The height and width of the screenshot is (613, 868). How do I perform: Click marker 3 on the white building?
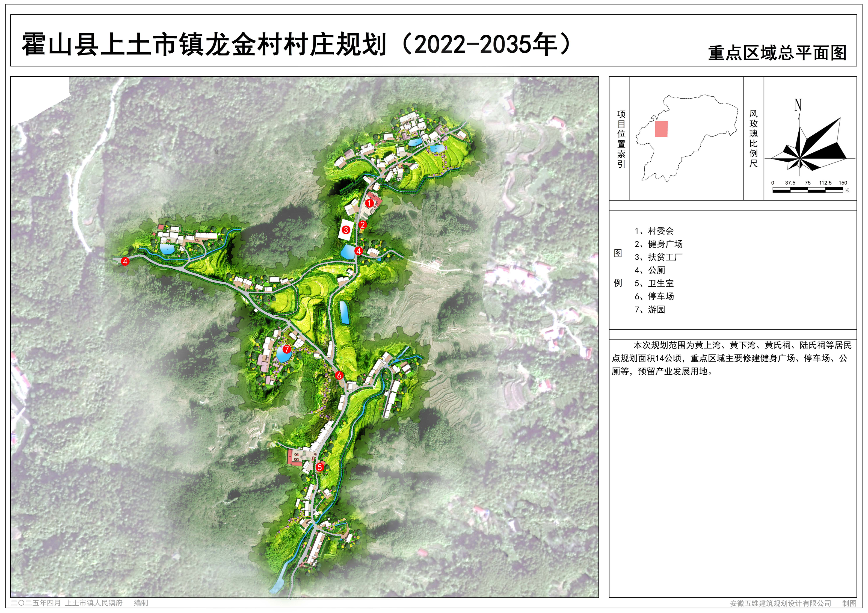tap(346, 230)
